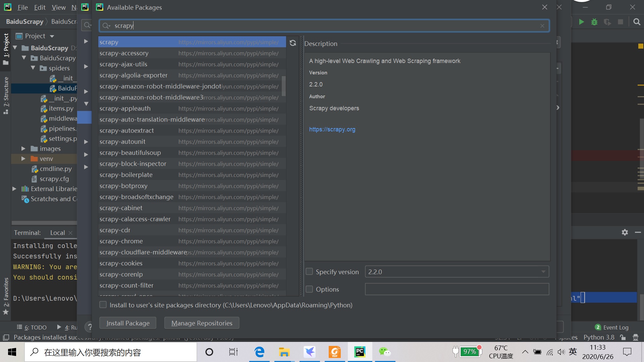This screenshot has width=644, height=362.
Task: Show hidden system tray icons
Action: coord(525,352)
